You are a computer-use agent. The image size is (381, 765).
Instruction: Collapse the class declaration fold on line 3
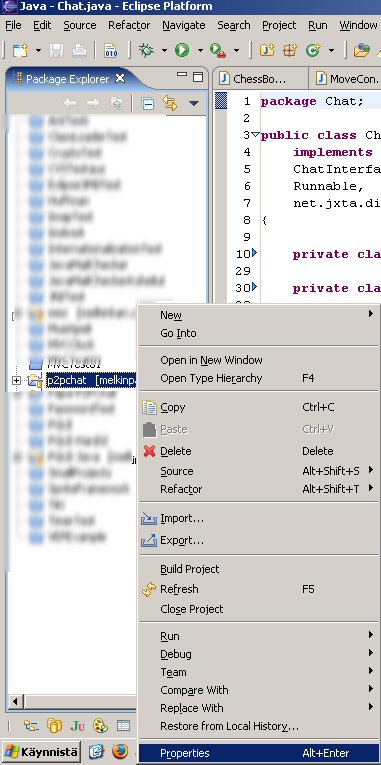(x=255, y=134)
